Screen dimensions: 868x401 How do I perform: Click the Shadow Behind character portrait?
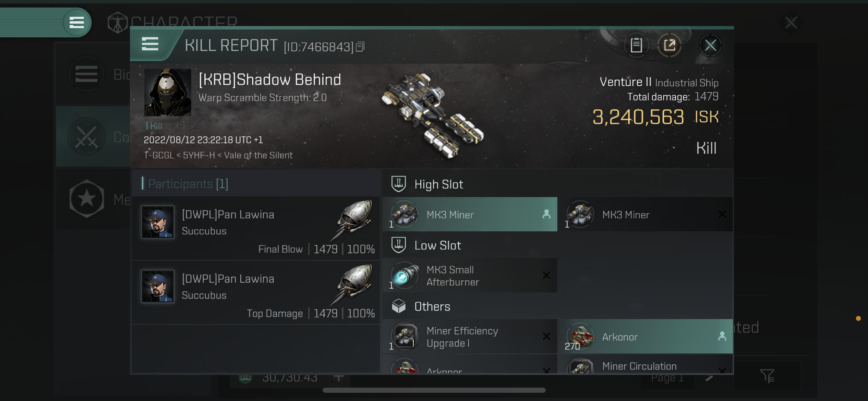pos(168,93)
